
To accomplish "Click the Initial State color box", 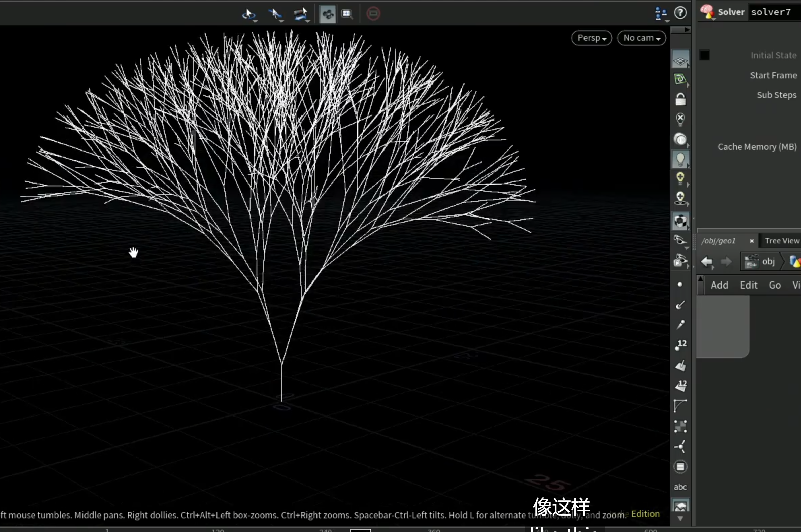I will click(704, 55).
